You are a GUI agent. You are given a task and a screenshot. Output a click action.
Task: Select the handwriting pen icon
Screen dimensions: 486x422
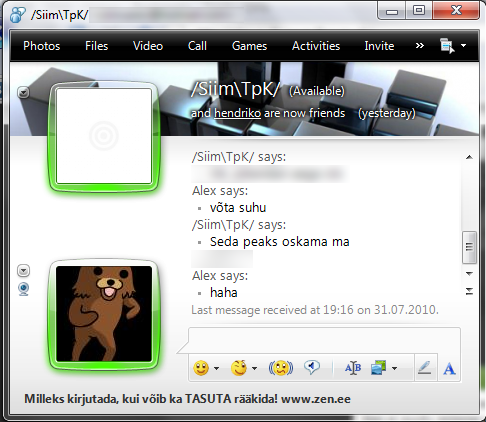(425, 368)
